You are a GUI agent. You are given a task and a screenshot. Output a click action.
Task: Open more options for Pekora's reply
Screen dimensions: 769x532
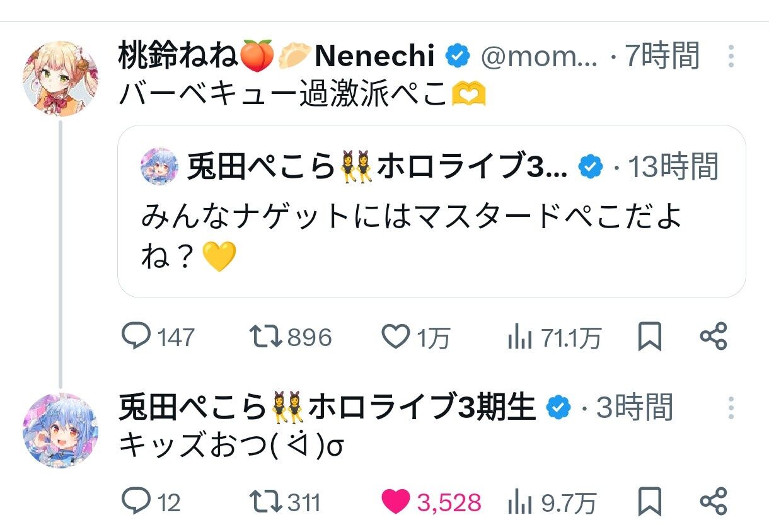pos(731,408)
